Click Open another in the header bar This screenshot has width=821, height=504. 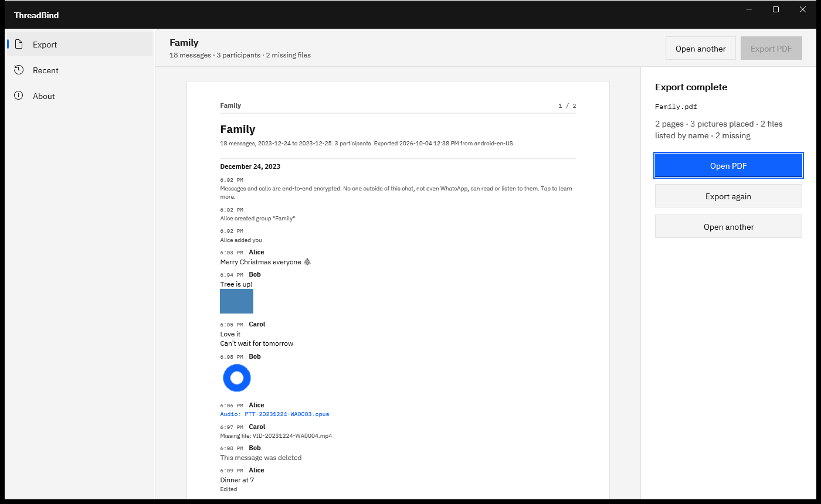[701, 49]
